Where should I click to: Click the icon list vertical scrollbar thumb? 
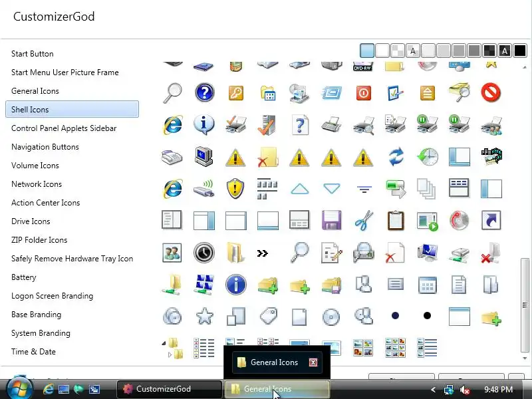(x=525, y=305)
